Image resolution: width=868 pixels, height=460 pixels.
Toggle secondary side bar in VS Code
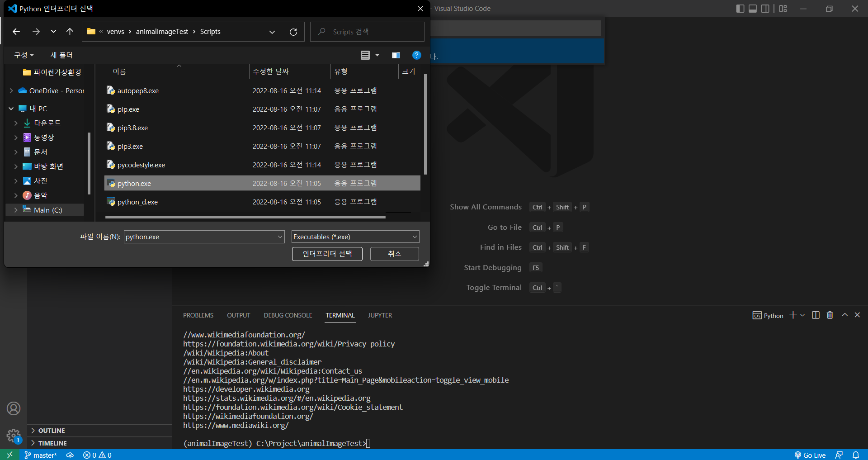[765, 9]
